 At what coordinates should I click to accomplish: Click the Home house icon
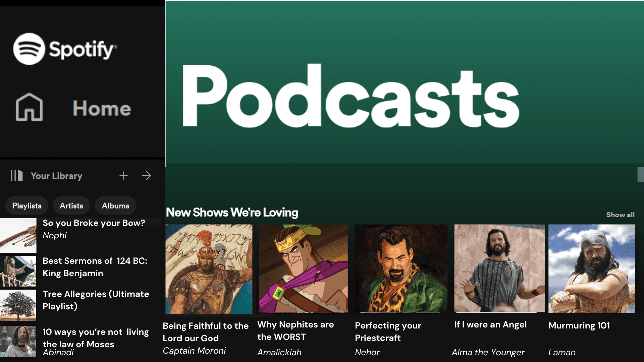click(29, 107)
